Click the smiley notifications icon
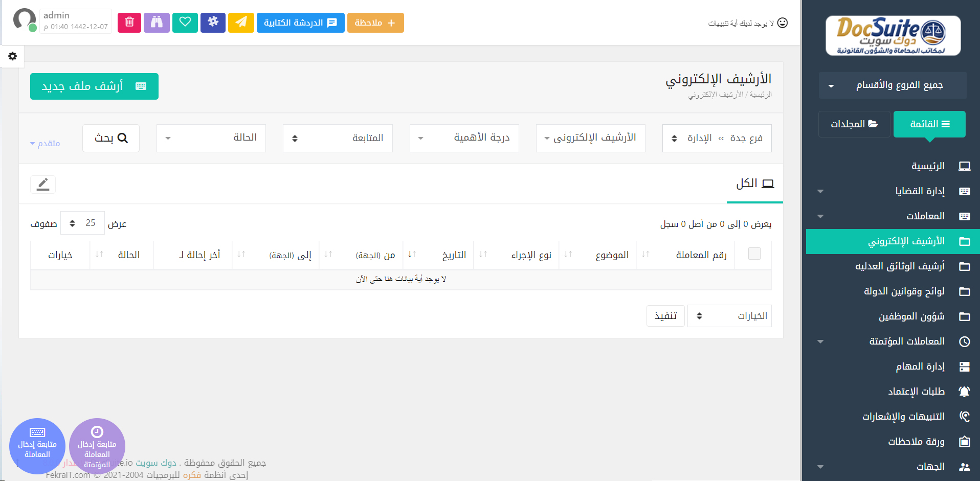The width and height of the screenshot is (980, 481). tap(782, 23)
